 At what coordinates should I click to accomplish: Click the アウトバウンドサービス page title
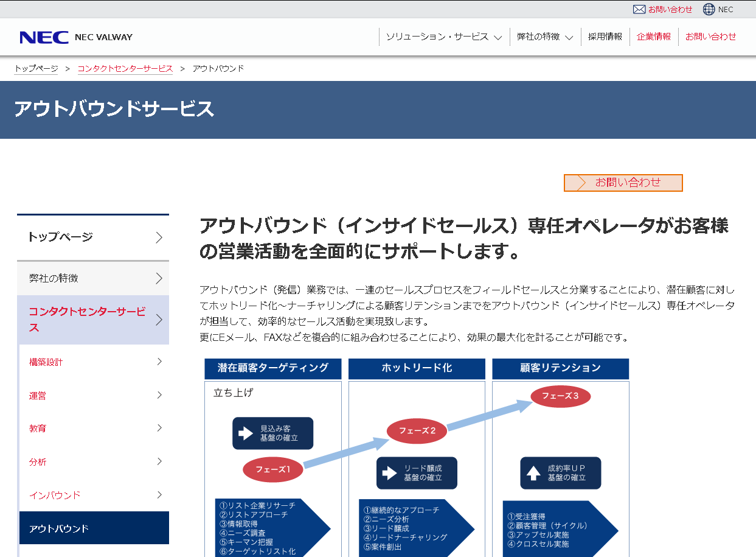114,110
